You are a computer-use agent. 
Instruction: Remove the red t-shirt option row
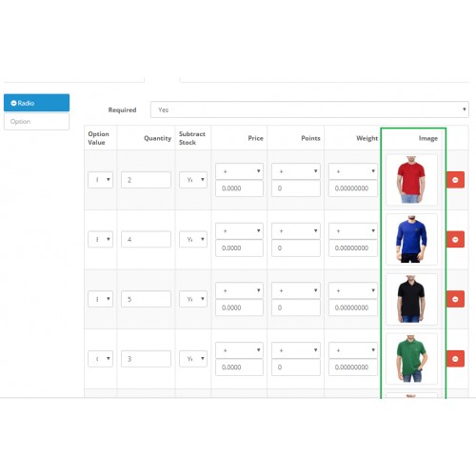click(455, 180)
